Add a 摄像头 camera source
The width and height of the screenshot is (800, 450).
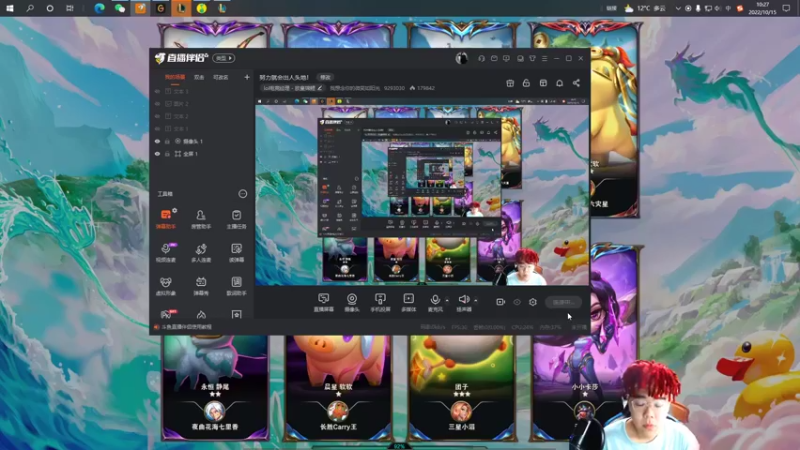pyautogui.click(x=352, y=302)
